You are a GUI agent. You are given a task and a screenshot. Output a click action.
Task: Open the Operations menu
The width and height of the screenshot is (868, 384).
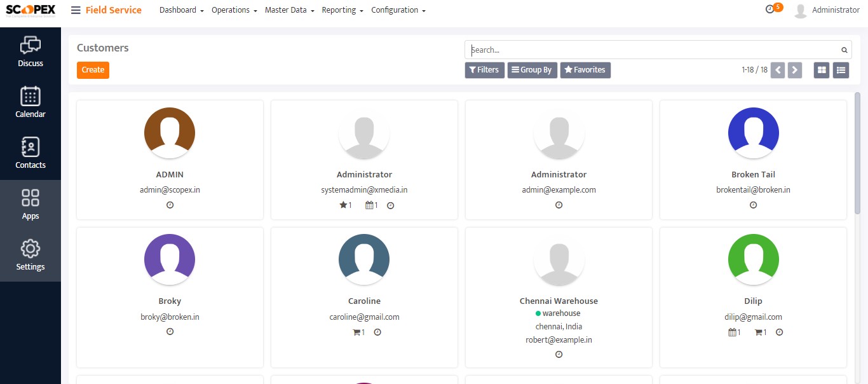(x=234, y=10)
